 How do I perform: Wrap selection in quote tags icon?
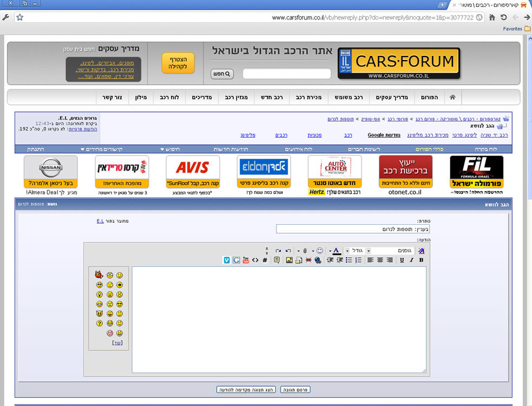(x=276, y=260)
